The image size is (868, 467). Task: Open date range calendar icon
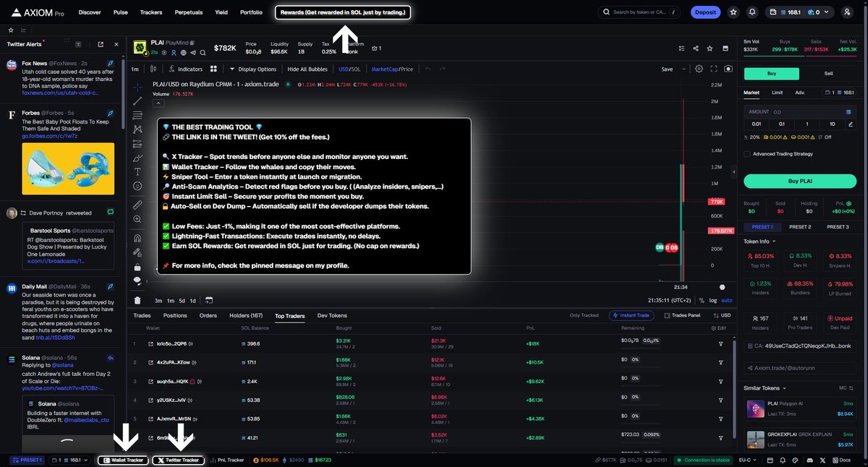click(x=208, y=300)
